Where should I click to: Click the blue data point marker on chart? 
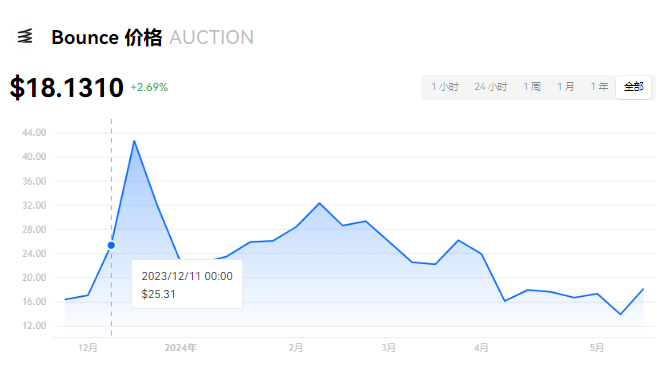[111, 245]
